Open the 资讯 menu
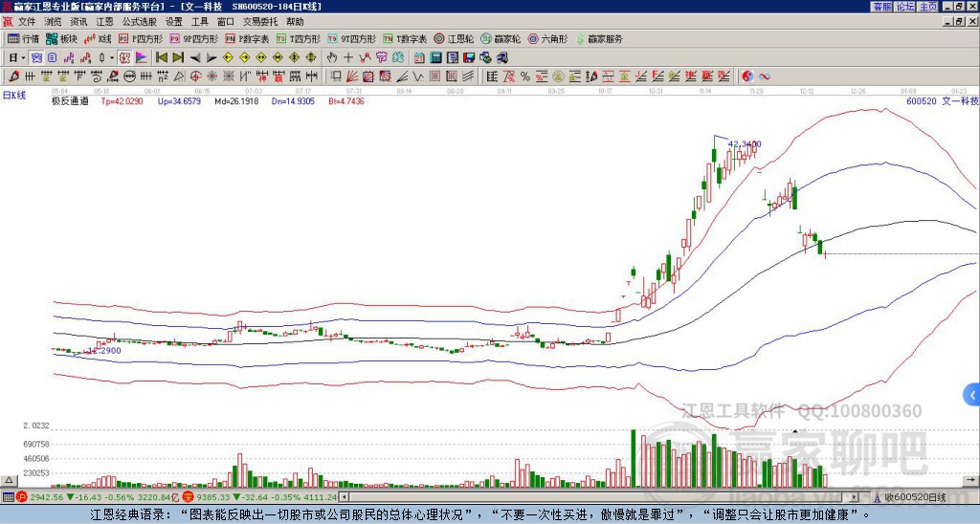Screen dimensions: 980x524 click(78, 22)
